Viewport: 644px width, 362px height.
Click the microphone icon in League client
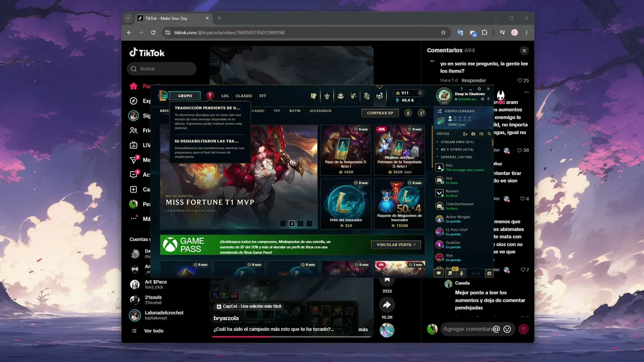pos(461,273)
